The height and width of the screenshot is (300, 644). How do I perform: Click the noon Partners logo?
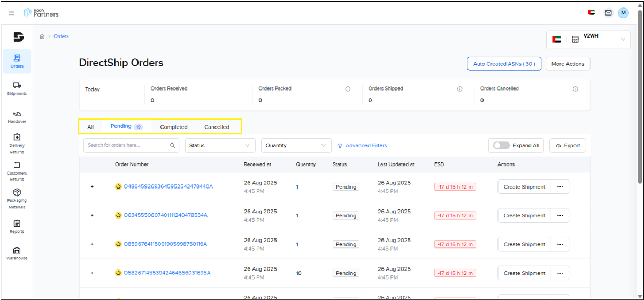(x=42, y=13)
